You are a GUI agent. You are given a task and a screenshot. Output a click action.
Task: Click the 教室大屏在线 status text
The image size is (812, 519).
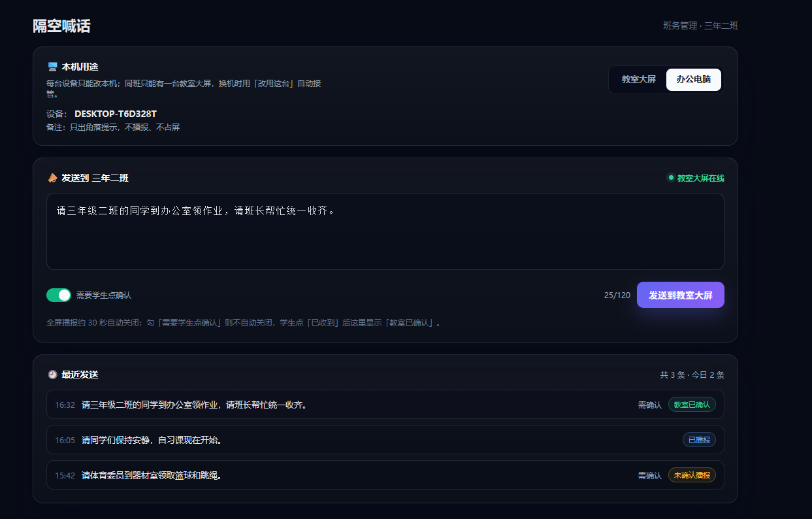(700, 178)
